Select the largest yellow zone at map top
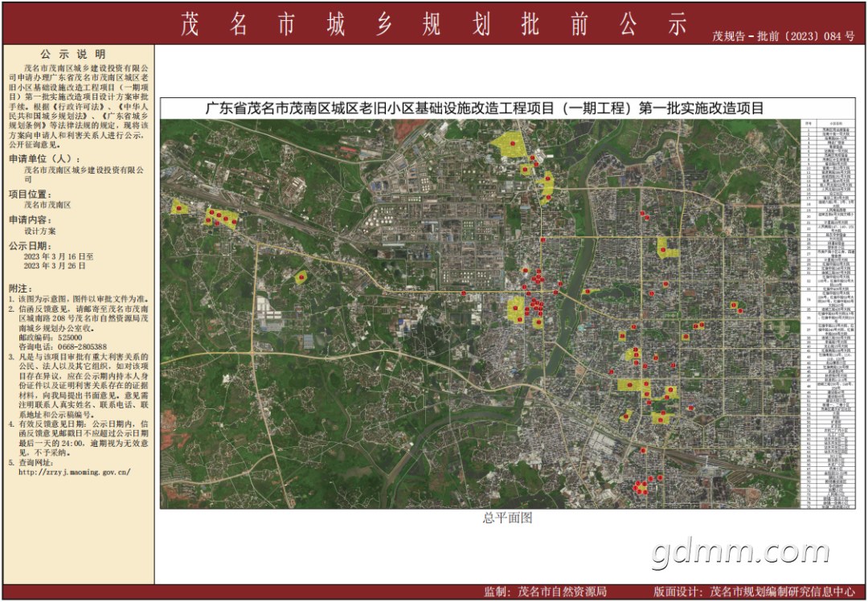868x602 pixels. click(510, 144)
